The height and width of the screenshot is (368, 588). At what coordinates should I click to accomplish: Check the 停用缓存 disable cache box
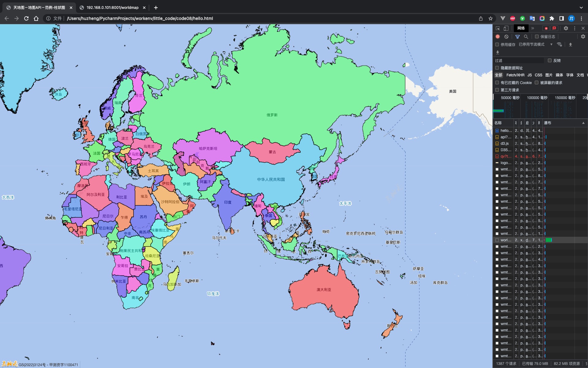click(x=497, y=44)
